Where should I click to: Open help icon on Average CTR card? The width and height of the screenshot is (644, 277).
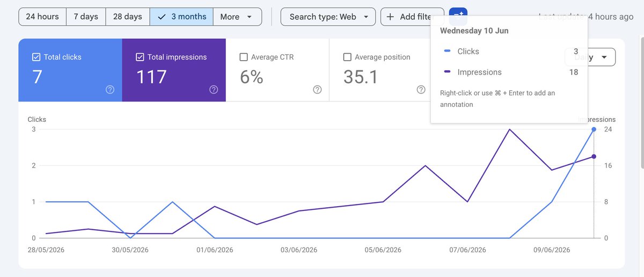[x=317, y=90]
